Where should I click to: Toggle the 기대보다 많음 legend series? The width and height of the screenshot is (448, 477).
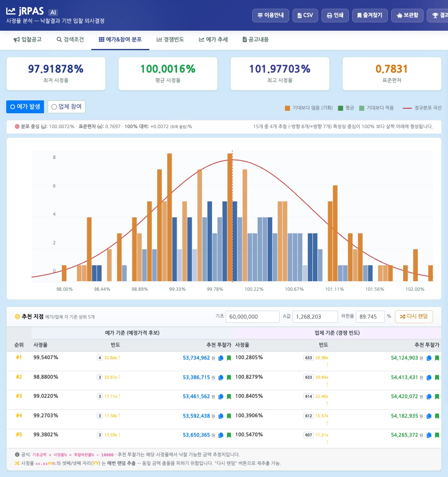coord(309,108)
